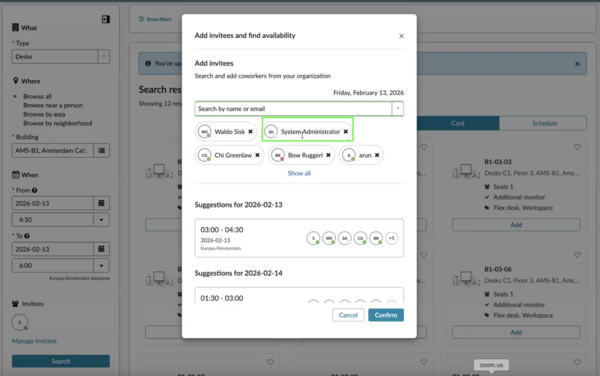Screen dimensions: 600x376
Task: Select the 01:30 - 03:00 suggestion card
Action: (299, 295)
